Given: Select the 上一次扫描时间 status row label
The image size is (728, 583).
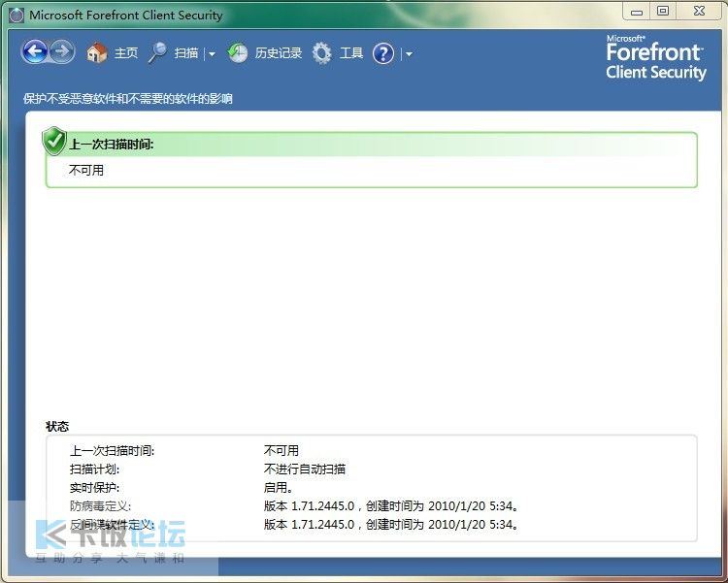Looking at the screenshot, I should [112, 450].
